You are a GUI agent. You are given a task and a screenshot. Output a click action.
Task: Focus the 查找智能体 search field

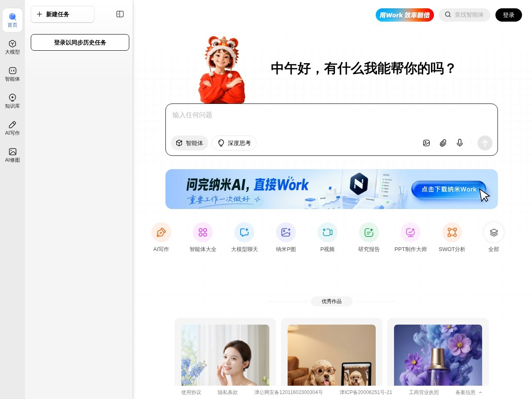[465, 15]
